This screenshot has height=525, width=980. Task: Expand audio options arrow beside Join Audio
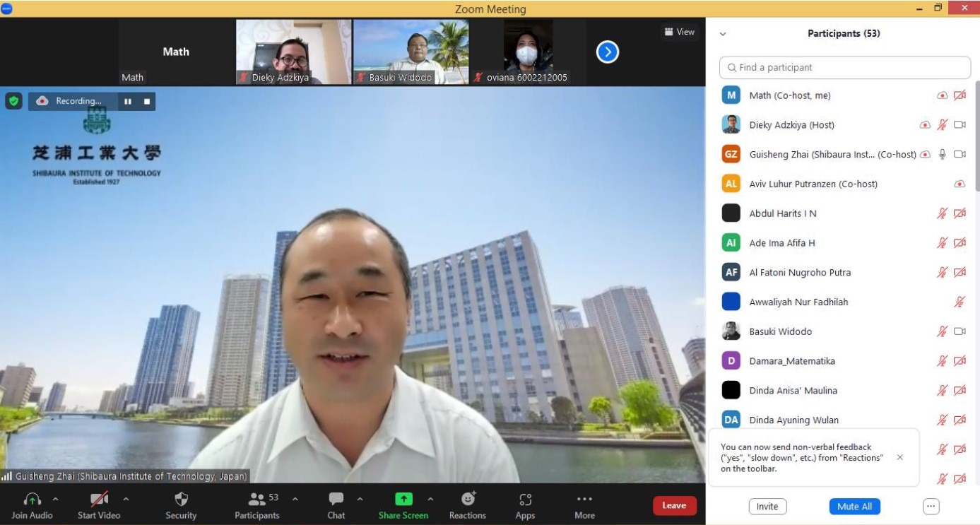coord(55,499)
